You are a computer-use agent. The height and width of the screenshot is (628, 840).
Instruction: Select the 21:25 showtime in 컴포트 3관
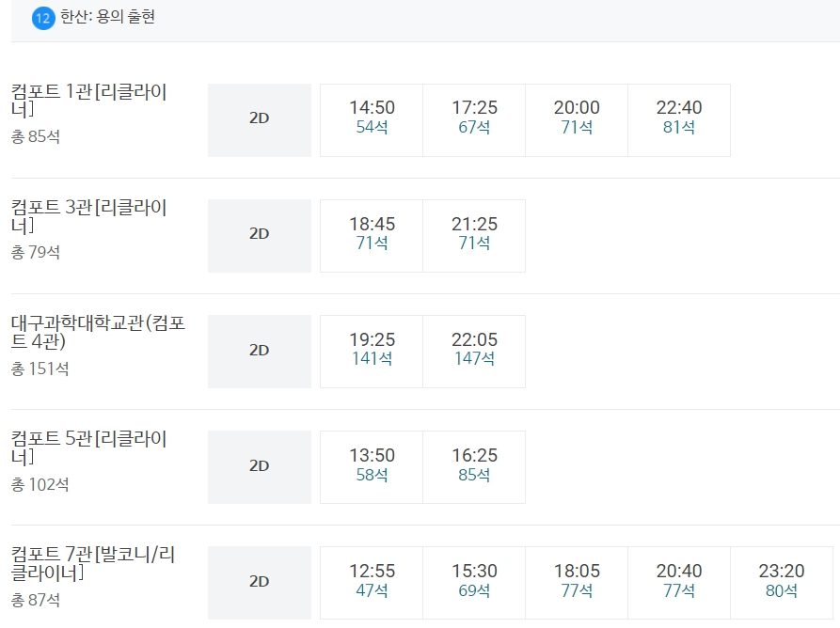(472, 235)
